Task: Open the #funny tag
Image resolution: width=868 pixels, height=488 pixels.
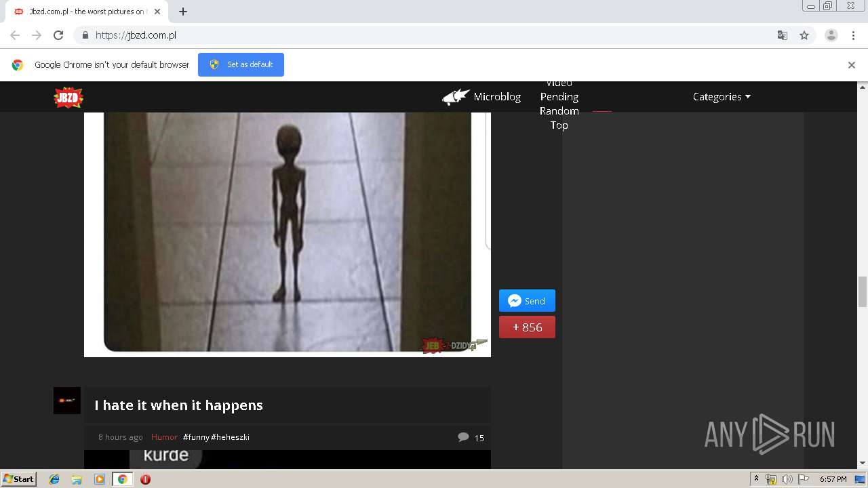Action: [x=196, y=437]
